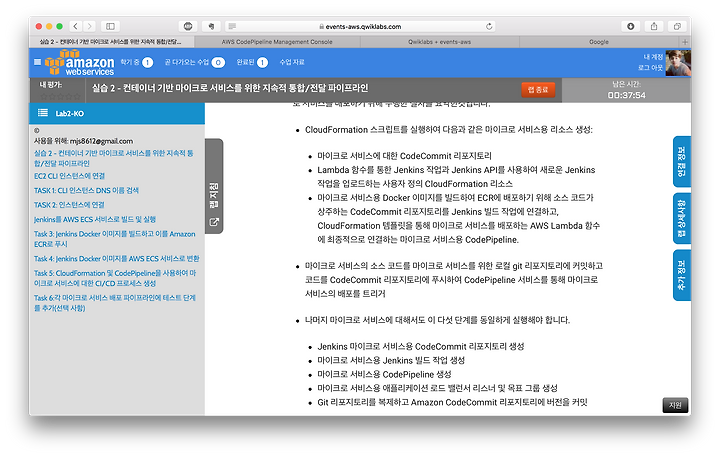The image size is (720, 457).
Task: Click the Lab2-KO list icon
Action: point(43,113)
